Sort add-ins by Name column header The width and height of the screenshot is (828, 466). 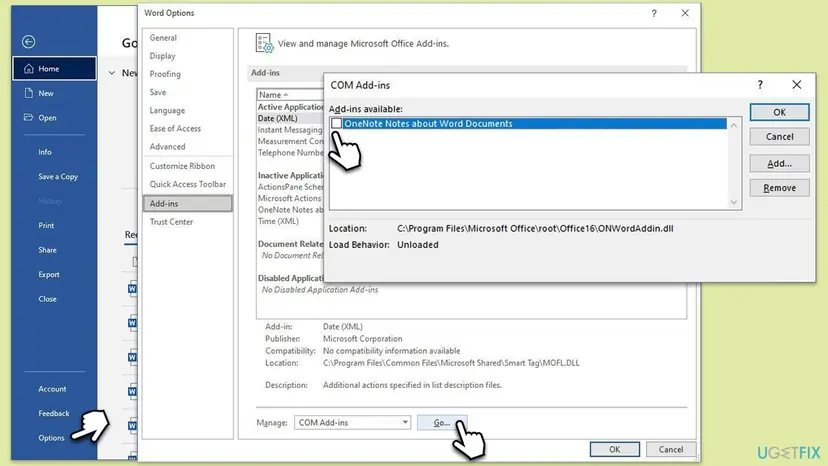pyautogui.click(x=290, y=95)
